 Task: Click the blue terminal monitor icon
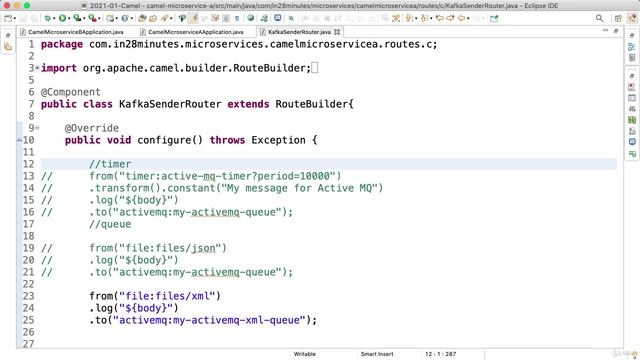coord(278,18)
